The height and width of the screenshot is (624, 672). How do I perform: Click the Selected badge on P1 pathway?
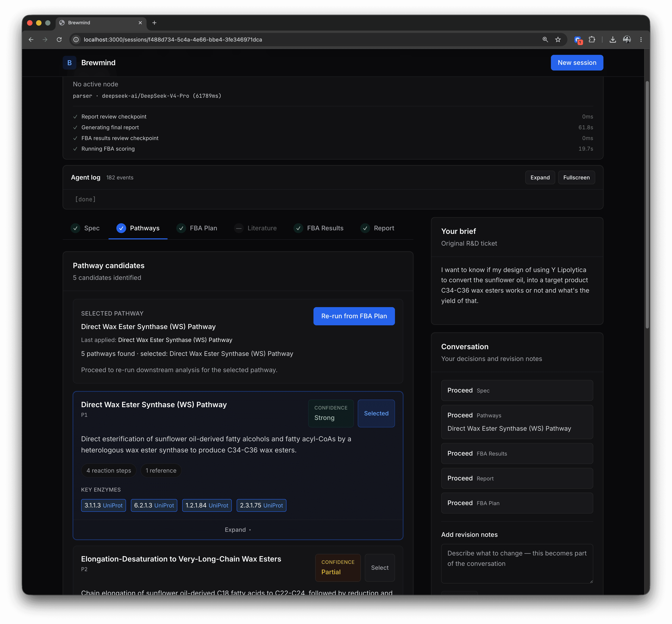[376, 413]
